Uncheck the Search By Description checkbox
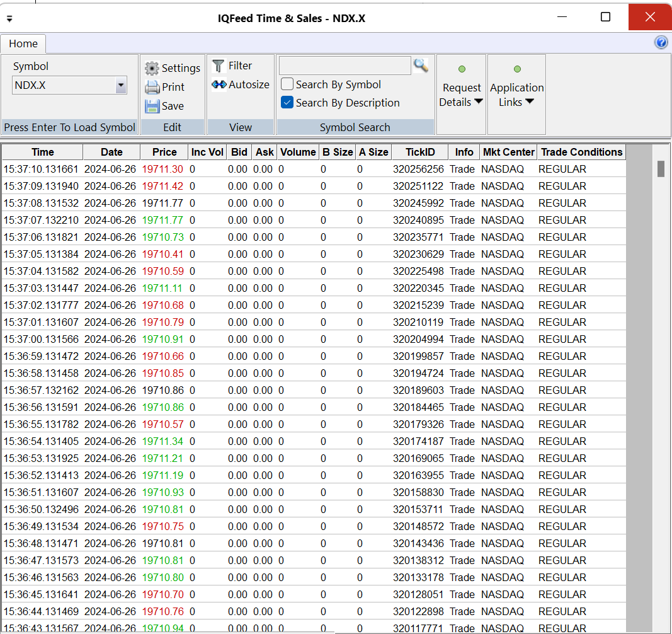The height and width of the screenshot is (634, 672). pyautogui.click(x=287, y=102)
